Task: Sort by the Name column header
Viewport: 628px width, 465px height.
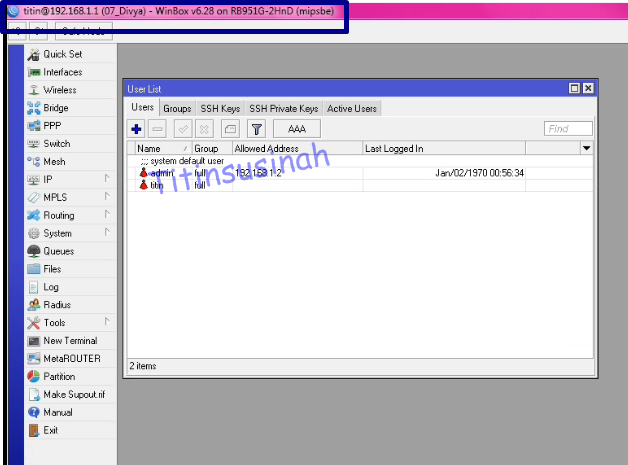Action: (164, 148)
